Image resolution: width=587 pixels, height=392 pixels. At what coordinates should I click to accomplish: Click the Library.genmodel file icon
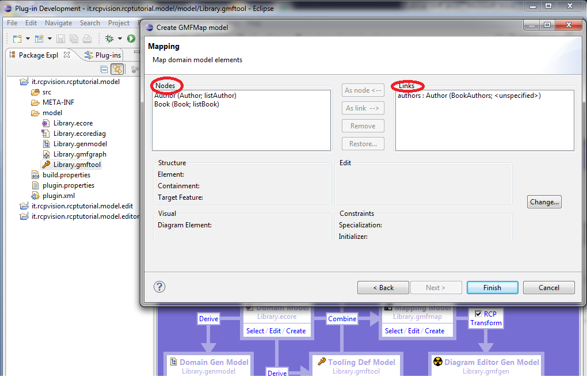(x=45, y=144)
